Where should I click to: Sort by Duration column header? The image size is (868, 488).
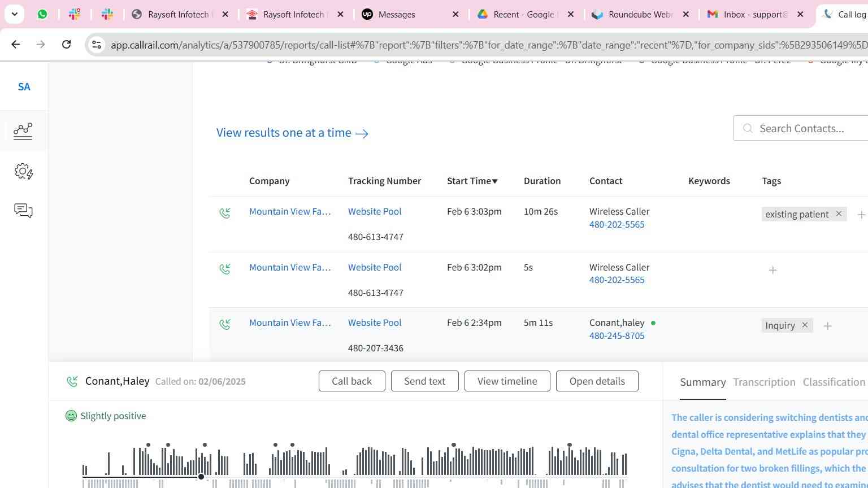542,181
